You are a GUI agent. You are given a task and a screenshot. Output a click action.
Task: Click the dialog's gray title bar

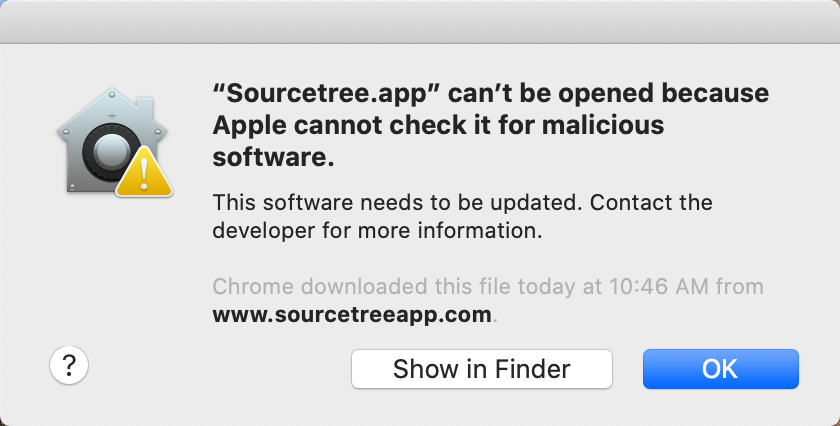click(x=420, y=21)
